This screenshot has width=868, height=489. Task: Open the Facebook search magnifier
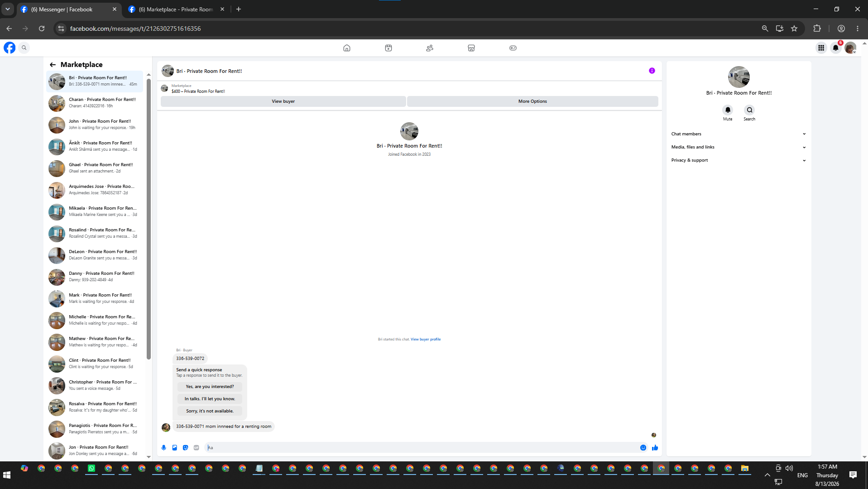tap(24, 48)
